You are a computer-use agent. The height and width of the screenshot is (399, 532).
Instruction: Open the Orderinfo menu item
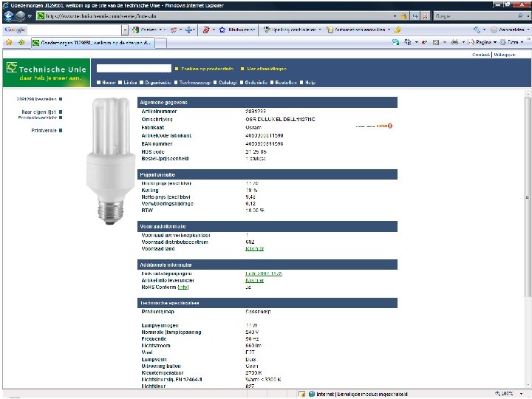253,83
